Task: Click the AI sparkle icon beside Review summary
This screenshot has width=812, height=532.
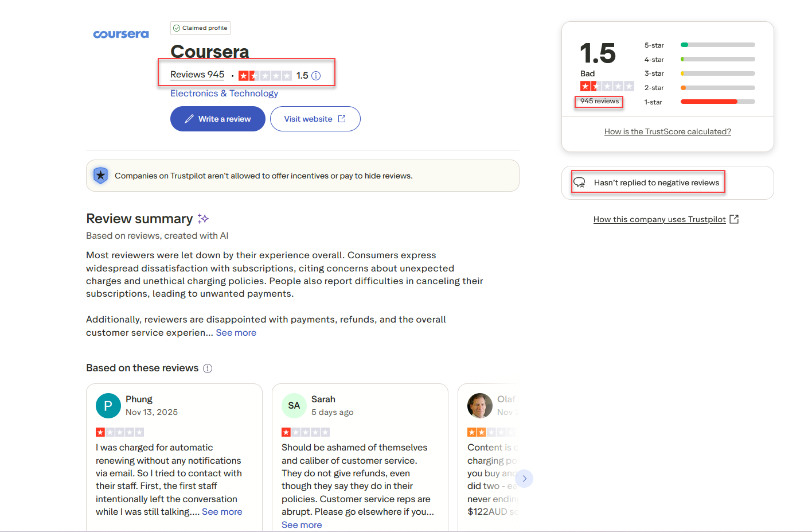Action: [x=203, y=219]
